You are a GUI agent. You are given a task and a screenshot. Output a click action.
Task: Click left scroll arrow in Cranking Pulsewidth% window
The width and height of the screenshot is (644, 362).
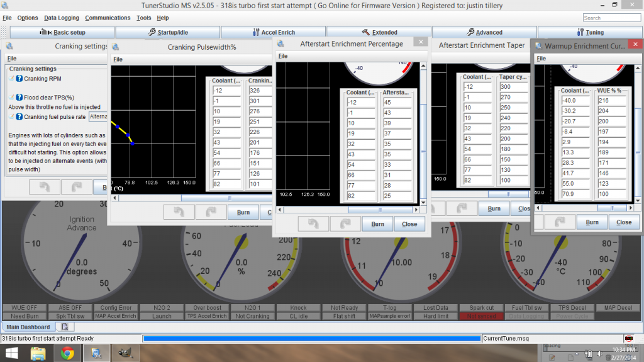tap(115, 198)
